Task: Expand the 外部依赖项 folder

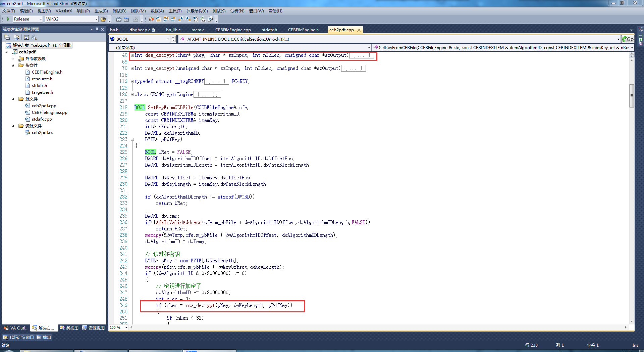Action: [x=13, y=58]
